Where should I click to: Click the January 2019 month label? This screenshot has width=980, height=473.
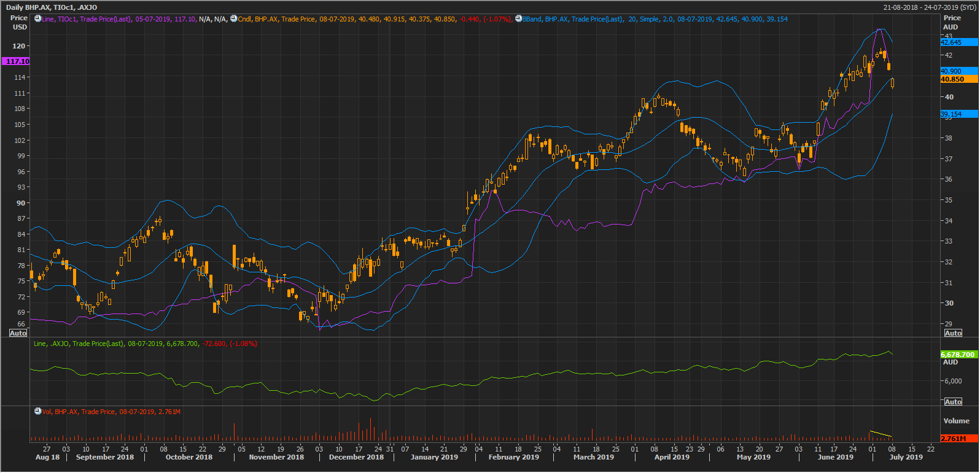pos(434,457)
